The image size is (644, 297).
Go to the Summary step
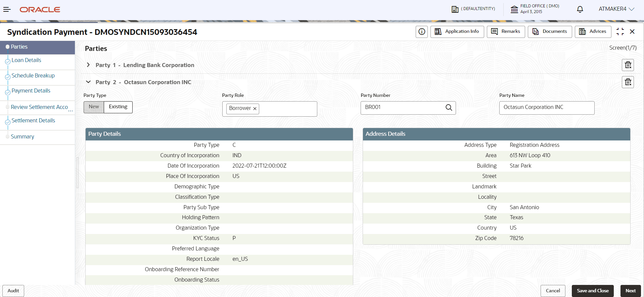pyautogui.click(x=22, y=137)
